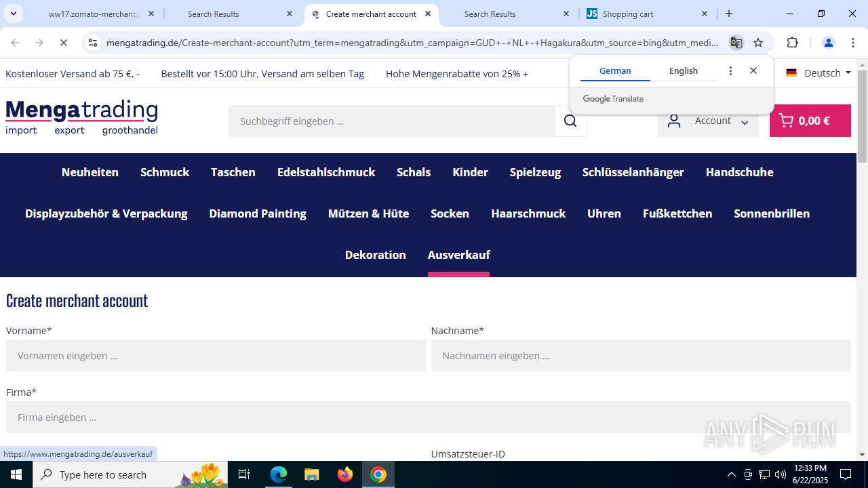Close the Shopping cart tab

pos(704,14)
